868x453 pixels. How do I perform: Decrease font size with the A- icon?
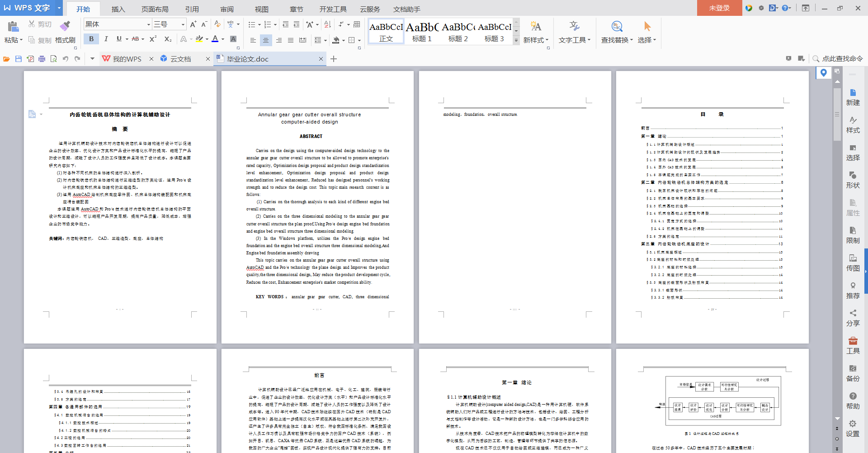point(204,24)
